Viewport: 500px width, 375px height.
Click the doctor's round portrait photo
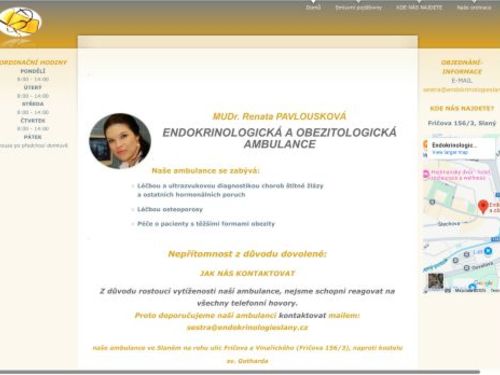(120, 141)
